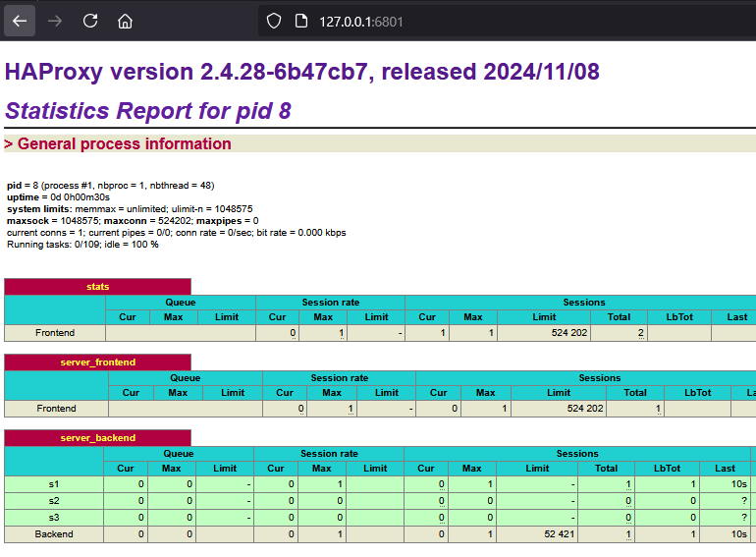Click s1 Session rate Max value
Image resolution: width=756 pixels, height=557 pixels.
[340, 484]
